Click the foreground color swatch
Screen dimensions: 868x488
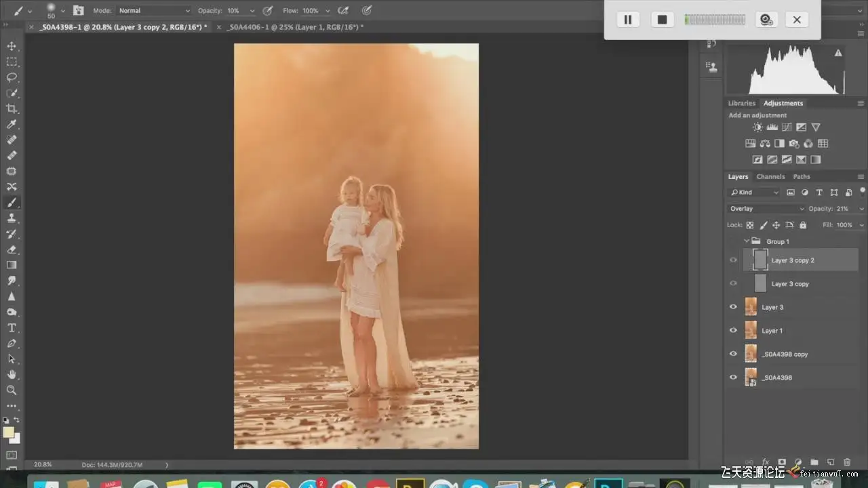pyautogui.click(x=8, y=432)
